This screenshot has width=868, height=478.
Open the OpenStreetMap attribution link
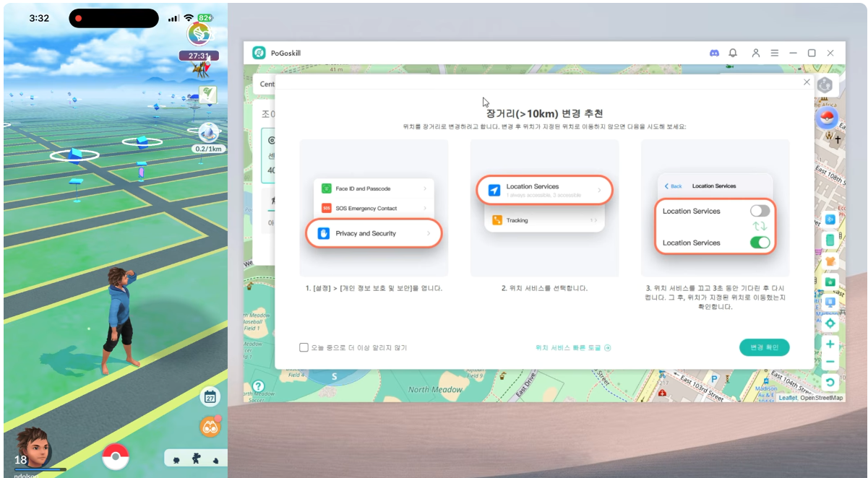(x=822, y=398)
